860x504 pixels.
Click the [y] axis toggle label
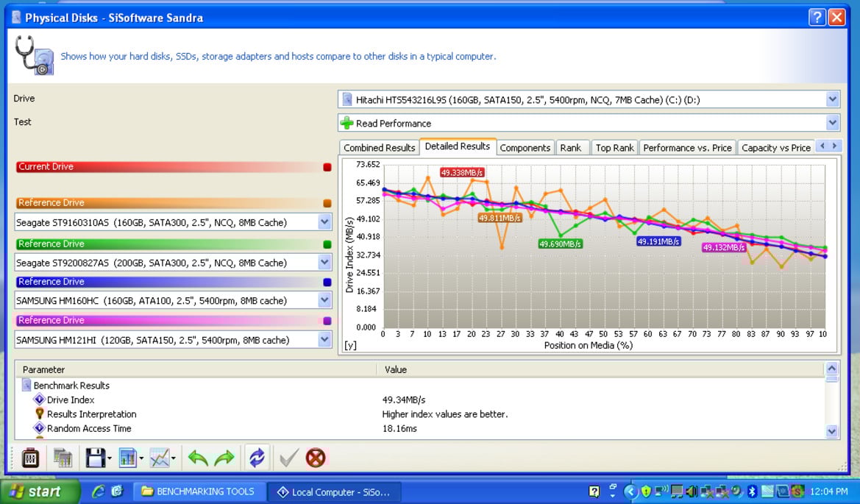tap(350, 346)
